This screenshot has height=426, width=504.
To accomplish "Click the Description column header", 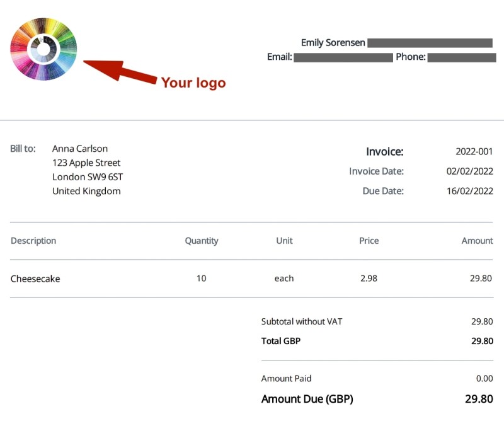I will click(x=33, y=241).
